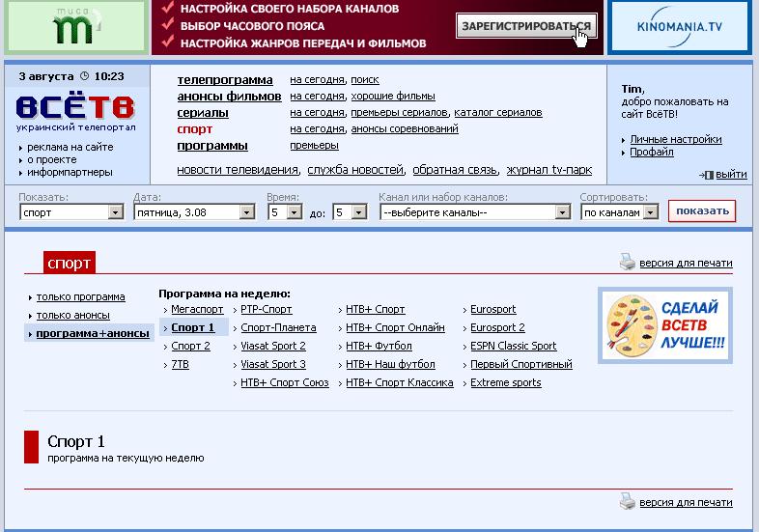
Task: Open the Первый Спортивный channel link
Action: 521,365
